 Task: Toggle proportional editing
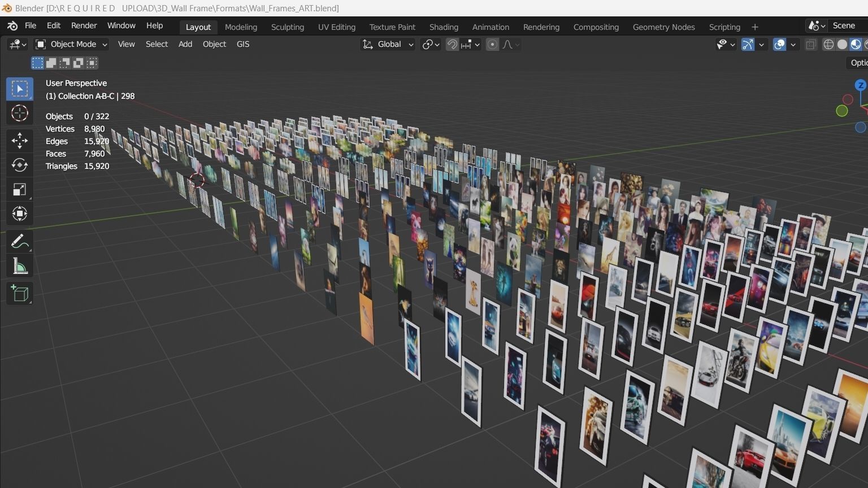click(492, 45)
